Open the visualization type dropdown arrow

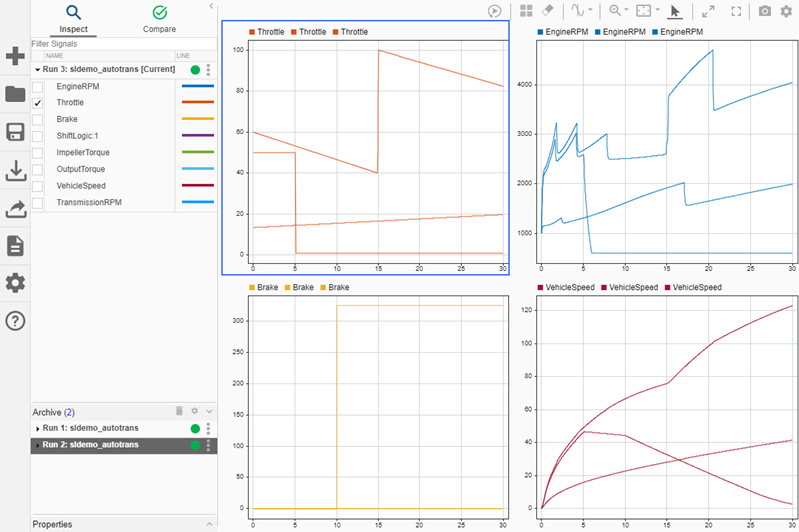tap(590, 10)
